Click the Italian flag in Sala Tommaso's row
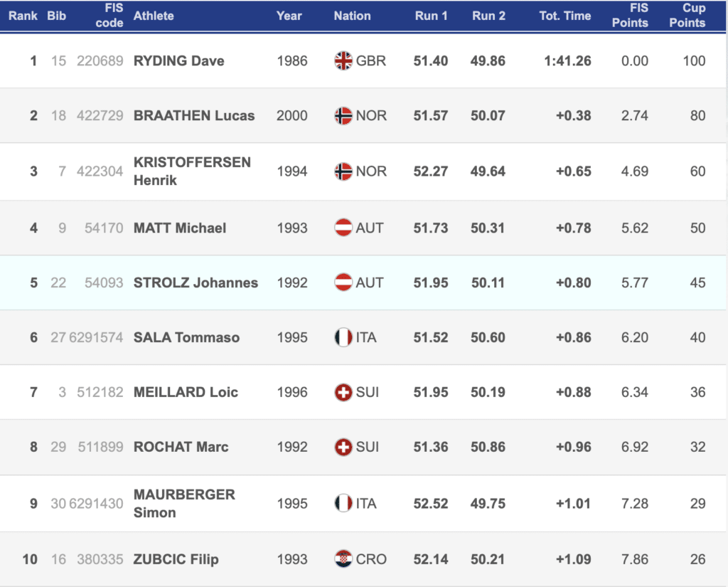Screen dimensions: 728x587 tap(343, 337)
